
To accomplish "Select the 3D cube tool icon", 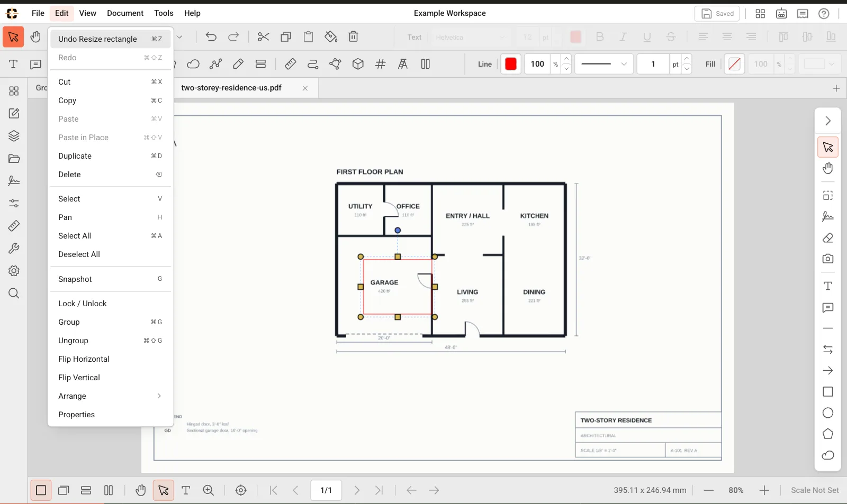I will 358,64.
